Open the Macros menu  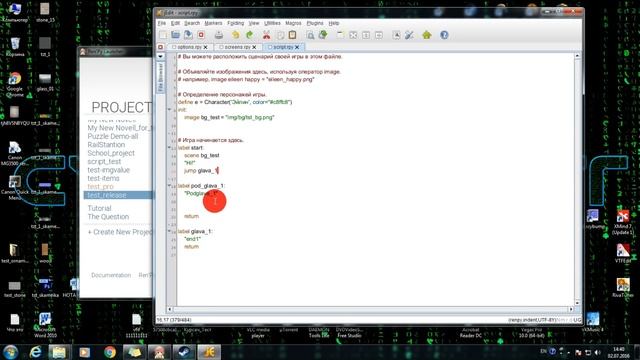(293, 23)
